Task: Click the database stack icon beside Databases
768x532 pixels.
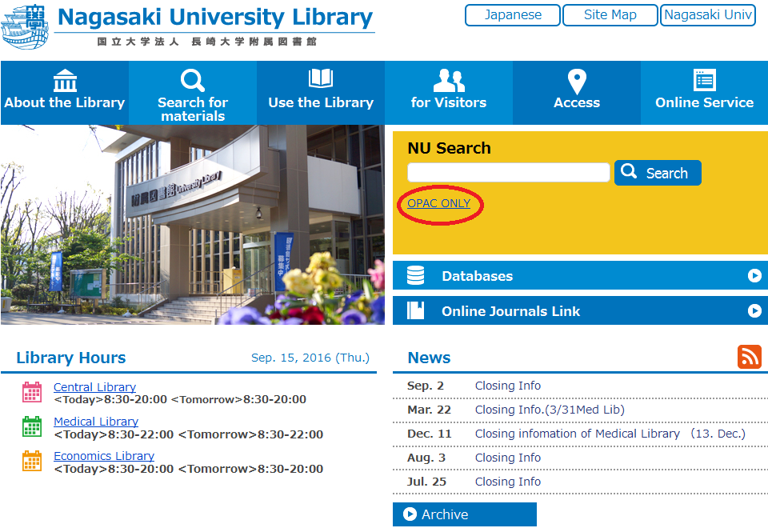Action: [416, 275]
